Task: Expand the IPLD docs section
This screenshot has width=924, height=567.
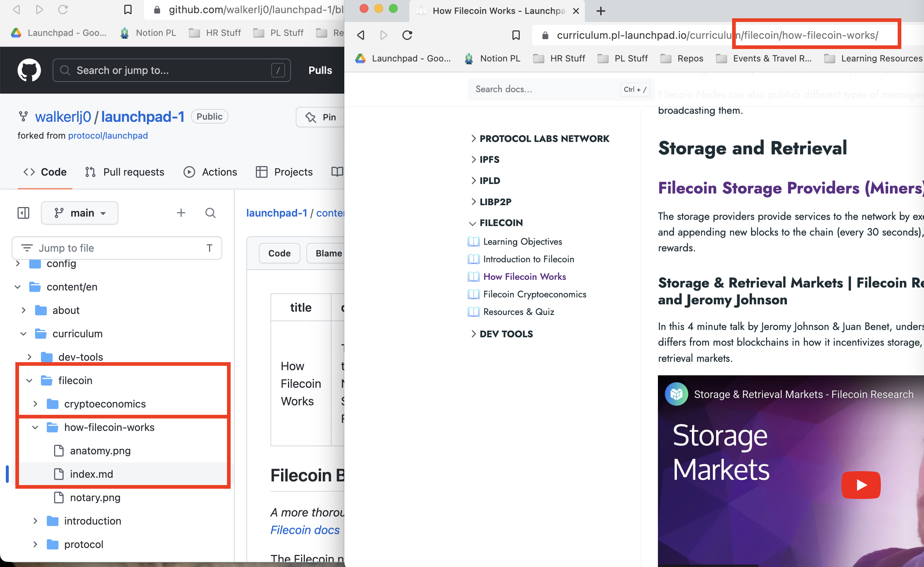Action: [x=485, y=180]
